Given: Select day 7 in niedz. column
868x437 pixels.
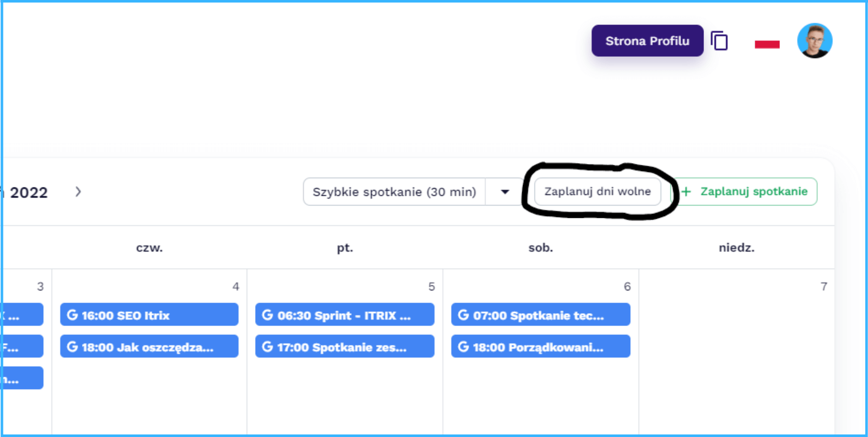Looking at the screenshot, I should point(823,287).
